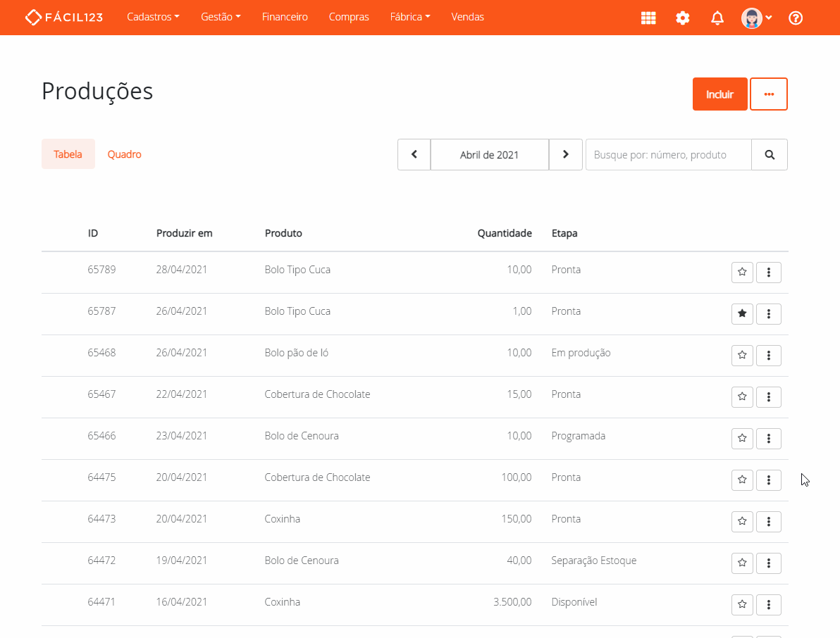Expand the Cadastros dropdown menu
Image resolution: width=840 pixels, height=638 pixels.
coord(153,17)
